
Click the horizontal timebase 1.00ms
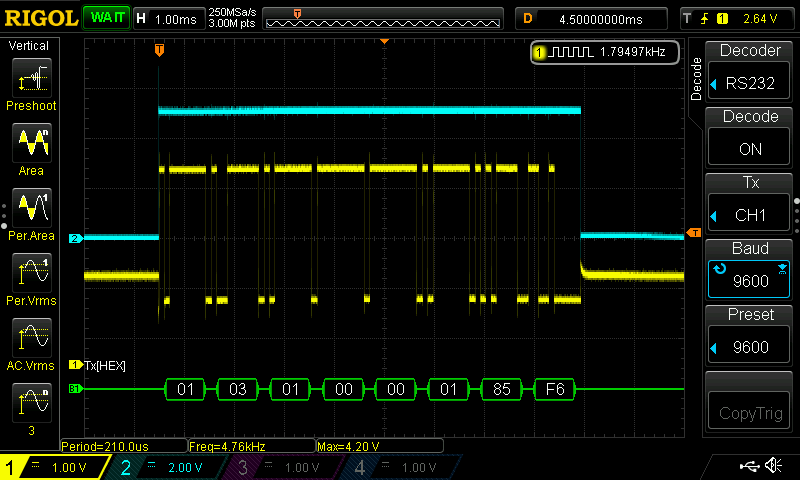(x=169, y=19)
